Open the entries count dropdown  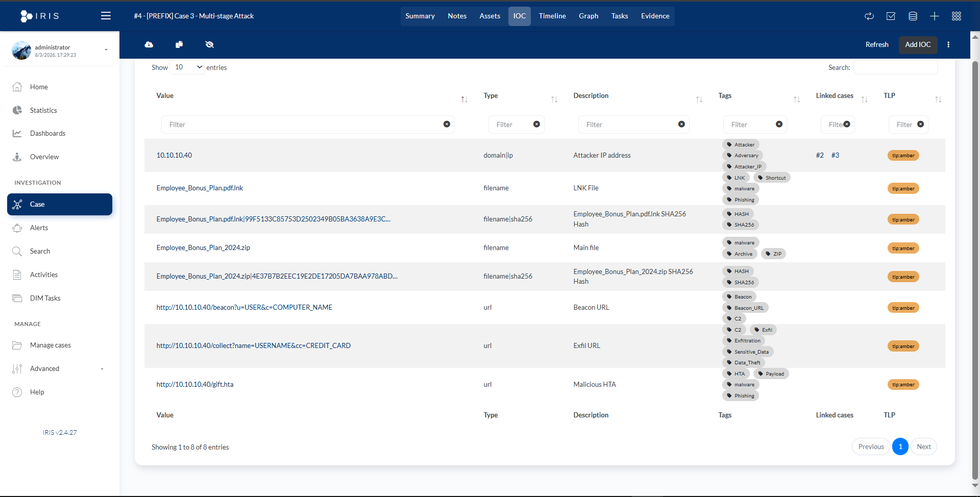[188, 67]
